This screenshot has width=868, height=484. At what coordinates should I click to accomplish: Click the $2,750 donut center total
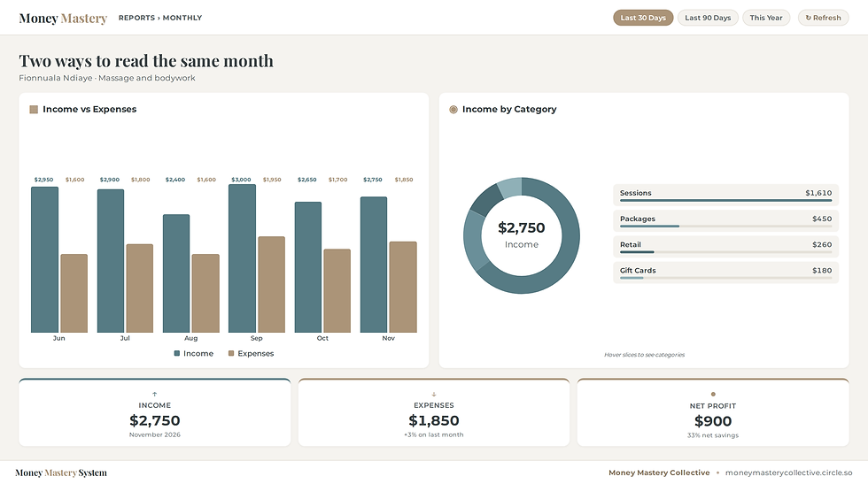tap(522, 228)
